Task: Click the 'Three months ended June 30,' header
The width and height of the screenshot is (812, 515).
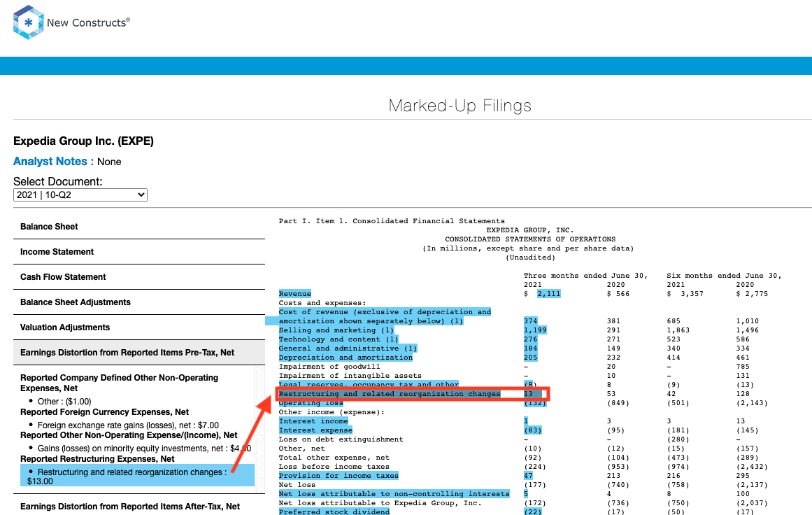Action: click(x=585, y=276)
